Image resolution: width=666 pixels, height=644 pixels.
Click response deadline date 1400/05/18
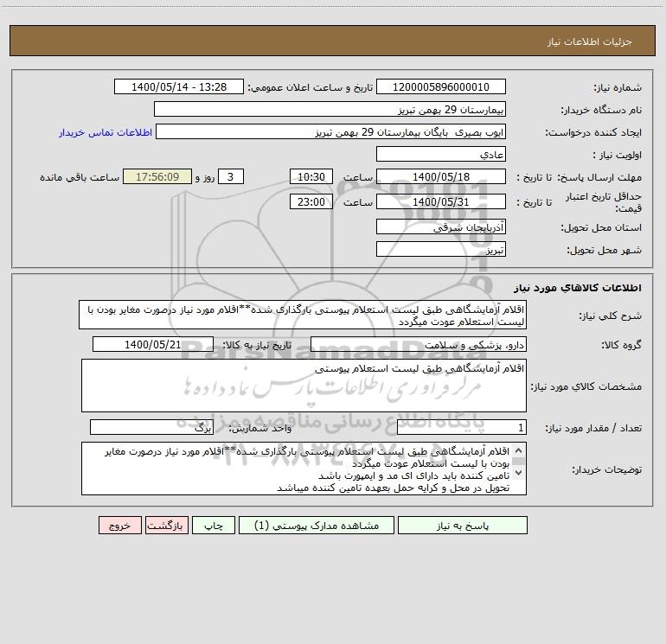[441, 176]
